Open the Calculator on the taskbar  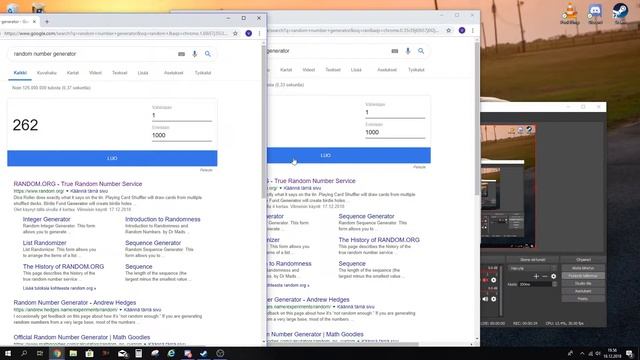click(x=138, y=353)
